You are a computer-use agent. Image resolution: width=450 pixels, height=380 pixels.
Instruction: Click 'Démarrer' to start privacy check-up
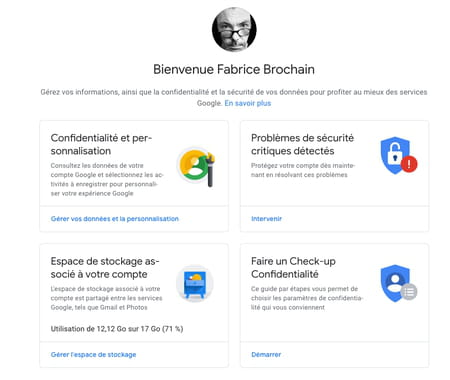click(x=266, y=355)
